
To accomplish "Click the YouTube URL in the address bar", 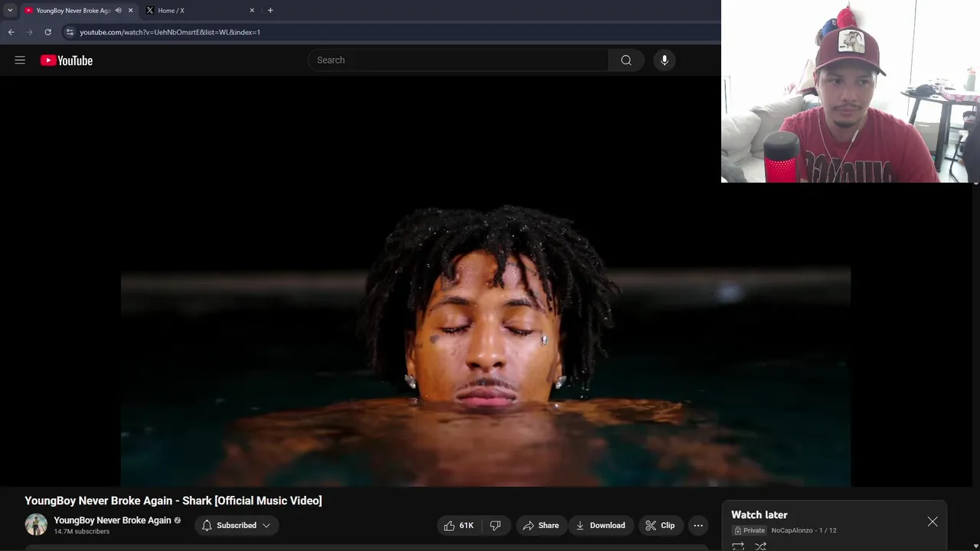I will [x=170, y=32].
